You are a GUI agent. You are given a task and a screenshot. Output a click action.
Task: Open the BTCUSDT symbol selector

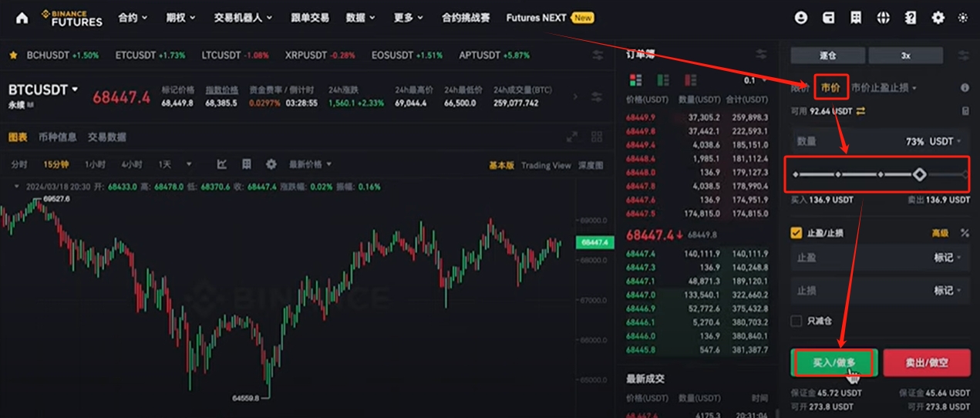[x=43, y=89]
